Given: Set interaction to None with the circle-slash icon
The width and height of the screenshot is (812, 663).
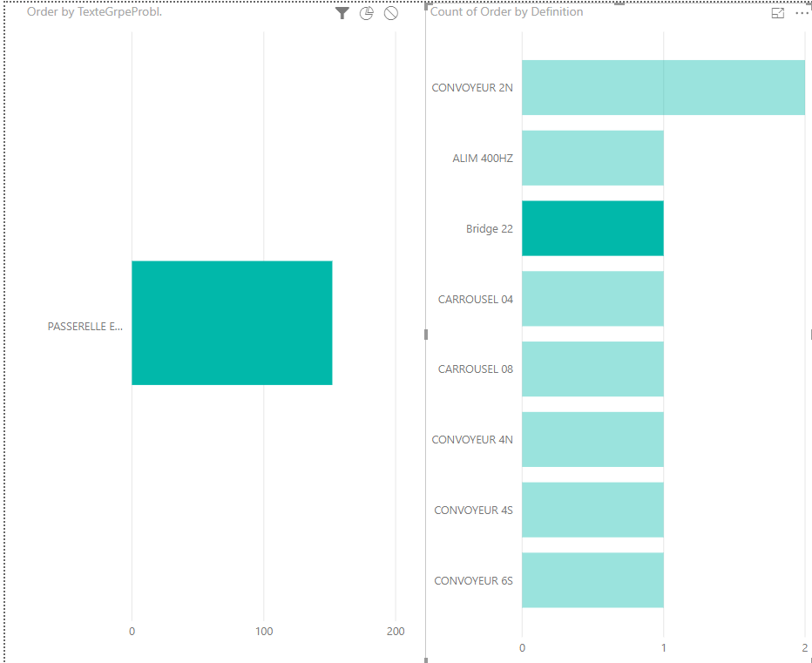Looking at the screenshot, I should click(391, 13).
